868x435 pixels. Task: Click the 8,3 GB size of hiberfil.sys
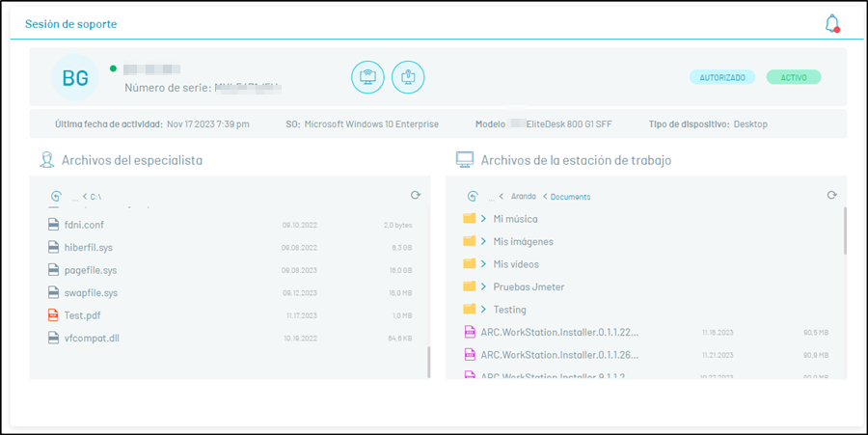(402, 247)
